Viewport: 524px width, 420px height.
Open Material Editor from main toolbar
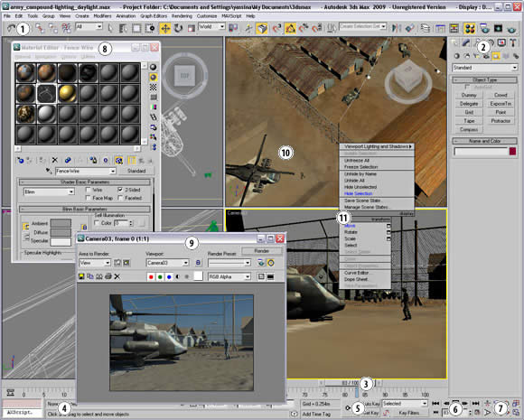click(x=470, y=28)
